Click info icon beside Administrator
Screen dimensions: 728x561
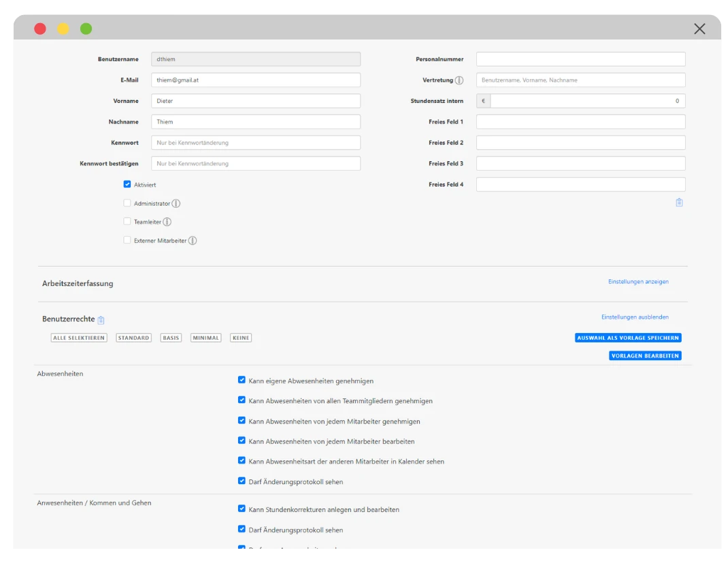click(x=176, y=204)
